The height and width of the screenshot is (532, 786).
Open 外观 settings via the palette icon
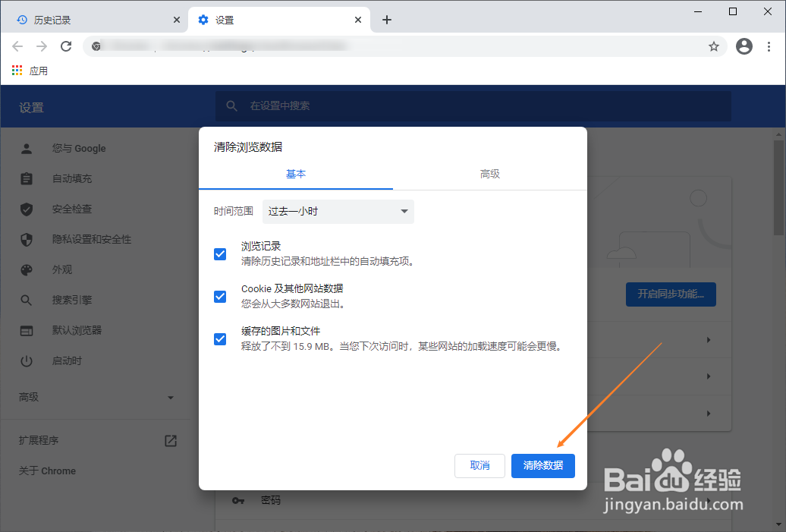click(x=27, y=269)
